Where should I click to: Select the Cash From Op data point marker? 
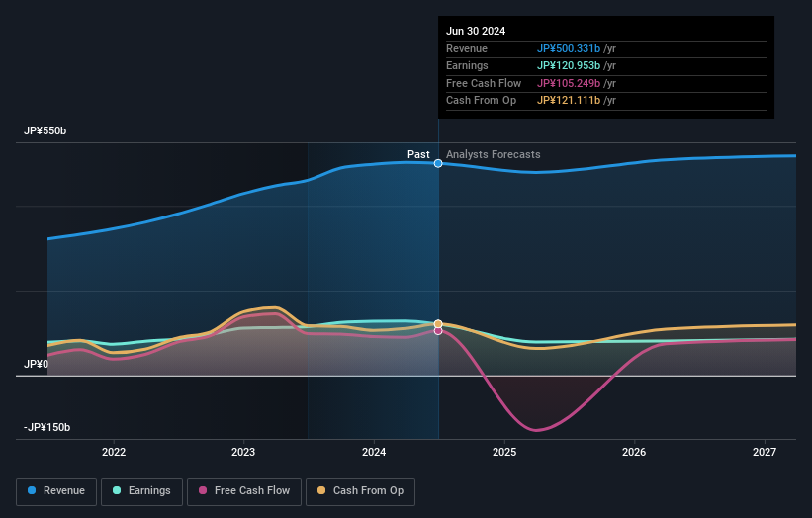[438, 324]
